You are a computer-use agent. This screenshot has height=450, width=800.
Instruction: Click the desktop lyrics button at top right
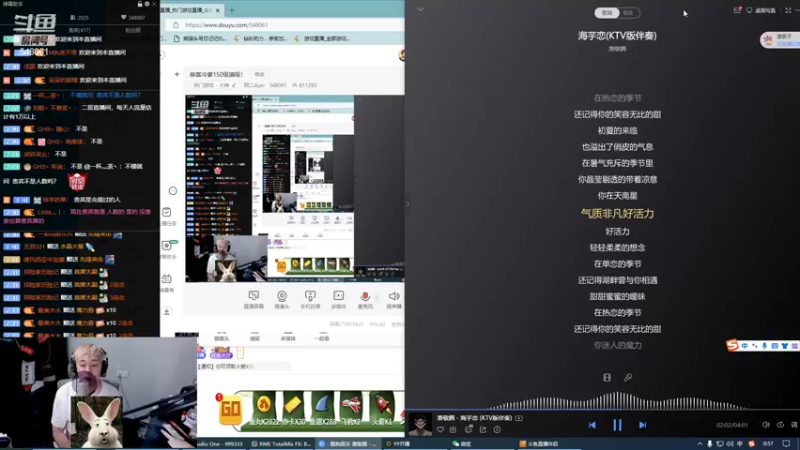click(761, 10)
